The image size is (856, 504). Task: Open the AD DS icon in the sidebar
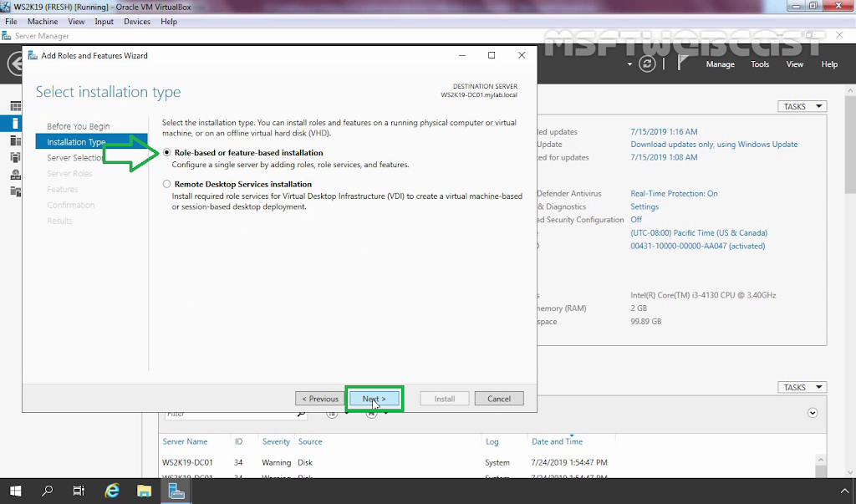16,158
